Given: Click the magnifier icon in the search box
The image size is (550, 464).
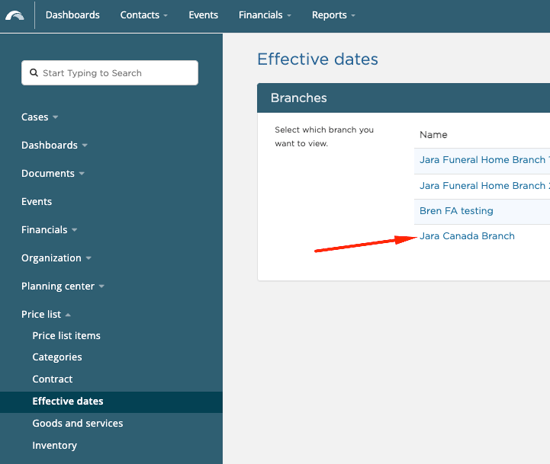Looking at the screenshot, I should 34,73.
